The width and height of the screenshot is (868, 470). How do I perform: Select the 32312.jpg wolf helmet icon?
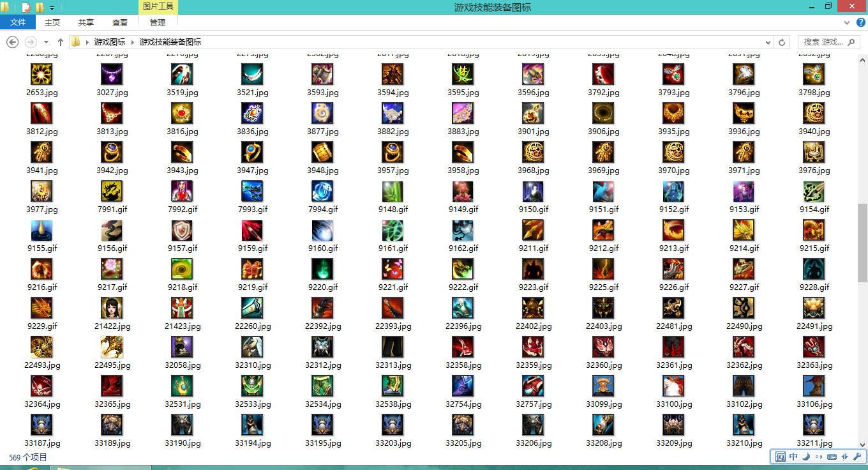point(322,347)
